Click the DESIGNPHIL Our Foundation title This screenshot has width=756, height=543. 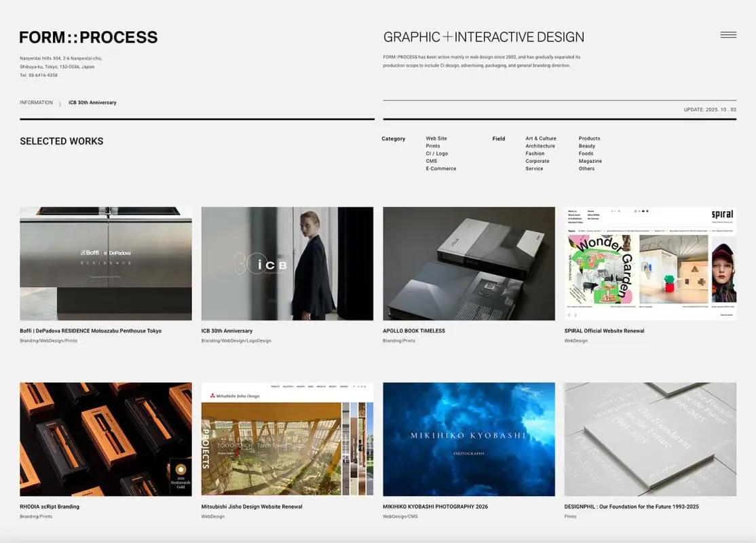point(632,506)
